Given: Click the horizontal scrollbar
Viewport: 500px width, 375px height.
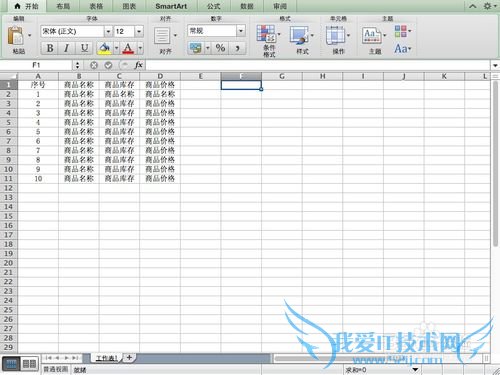Looking at the screenshot, I should point(378,358).
